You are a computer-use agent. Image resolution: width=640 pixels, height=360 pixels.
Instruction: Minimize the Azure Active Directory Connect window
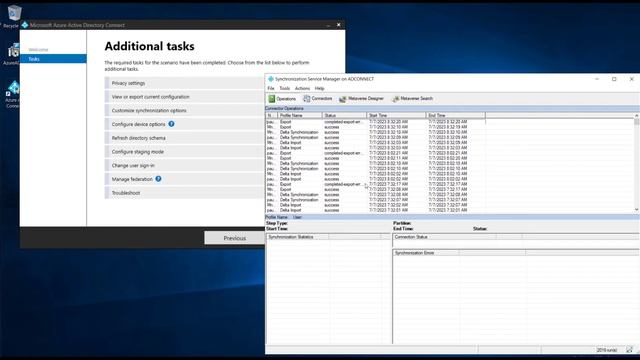coord(328,25)
